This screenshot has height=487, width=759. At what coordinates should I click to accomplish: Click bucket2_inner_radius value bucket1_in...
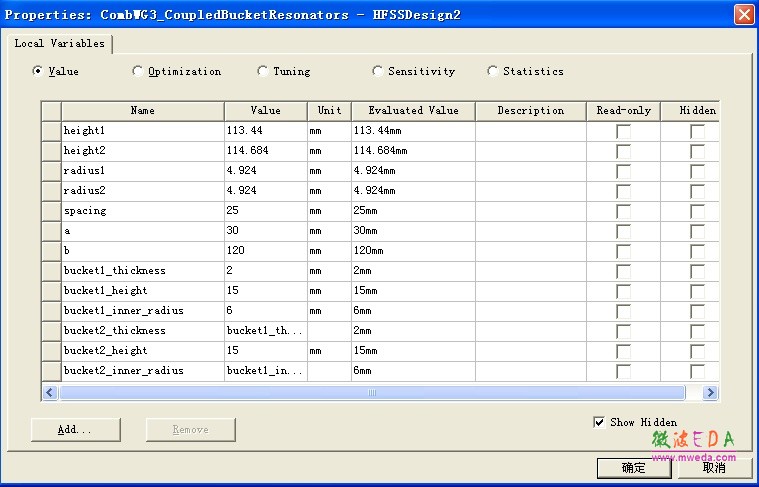pos(266,371)
